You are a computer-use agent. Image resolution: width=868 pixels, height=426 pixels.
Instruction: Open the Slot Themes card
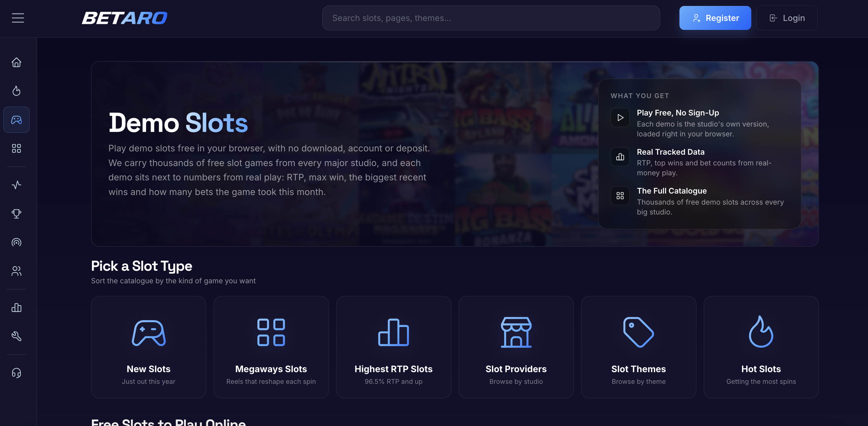pyautogui.click(x=638, y=347)
